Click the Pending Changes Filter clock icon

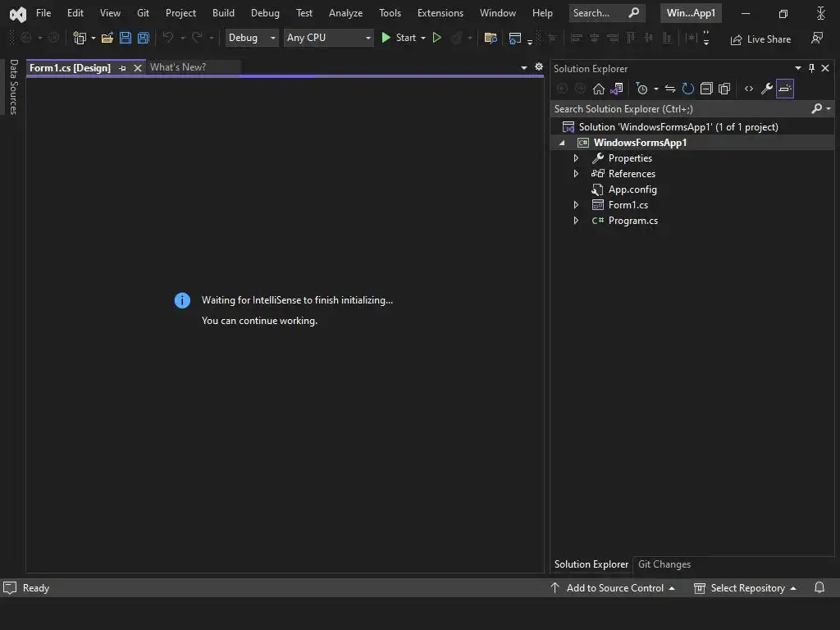coord(641,89)
